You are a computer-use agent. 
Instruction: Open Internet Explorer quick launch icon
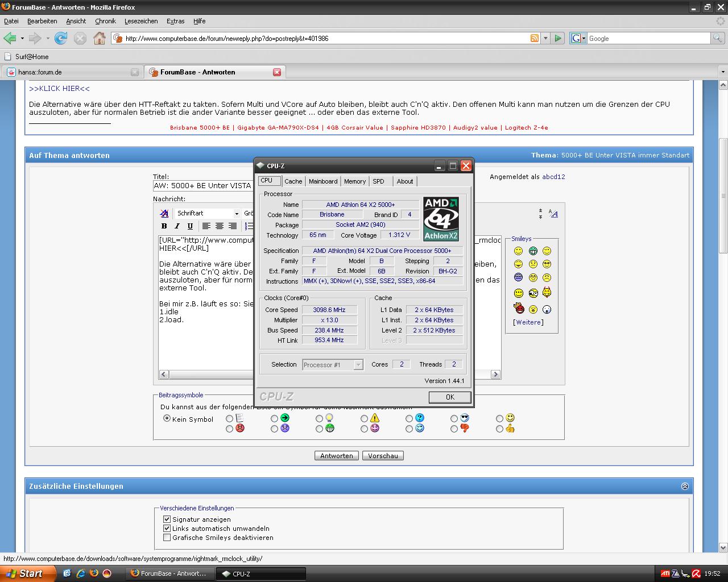[x=80, y=573]
